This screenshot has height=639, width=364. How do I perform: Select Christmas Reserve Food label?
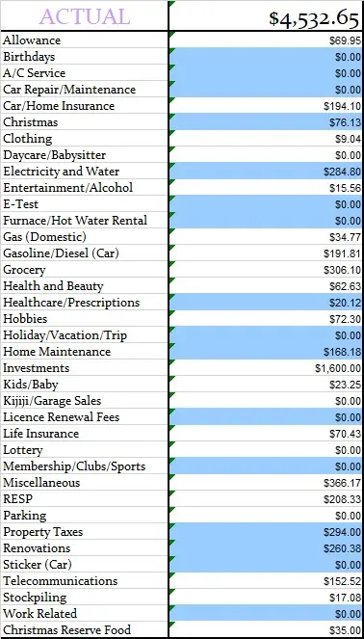85,629
